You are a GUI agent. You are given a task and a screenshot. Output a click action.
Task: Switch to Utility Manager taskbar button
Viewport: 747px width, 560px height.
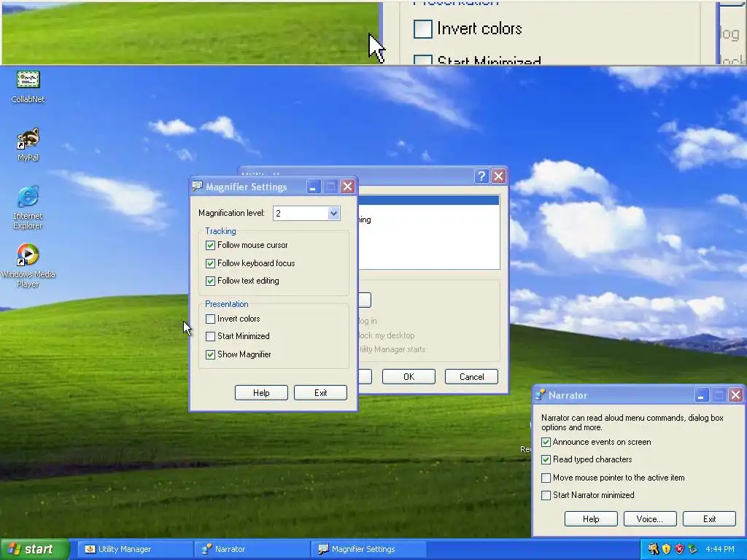coord(136,549)
